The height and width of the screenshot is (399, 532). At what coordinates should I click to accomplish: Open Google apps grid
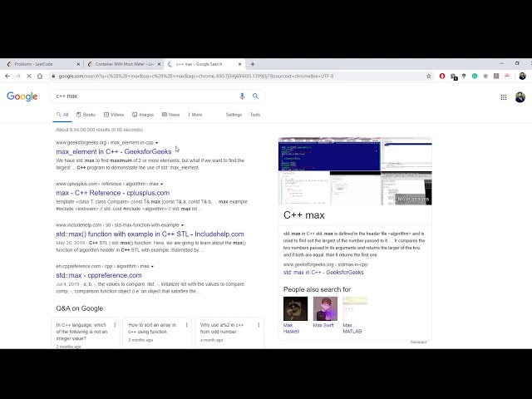504,97
